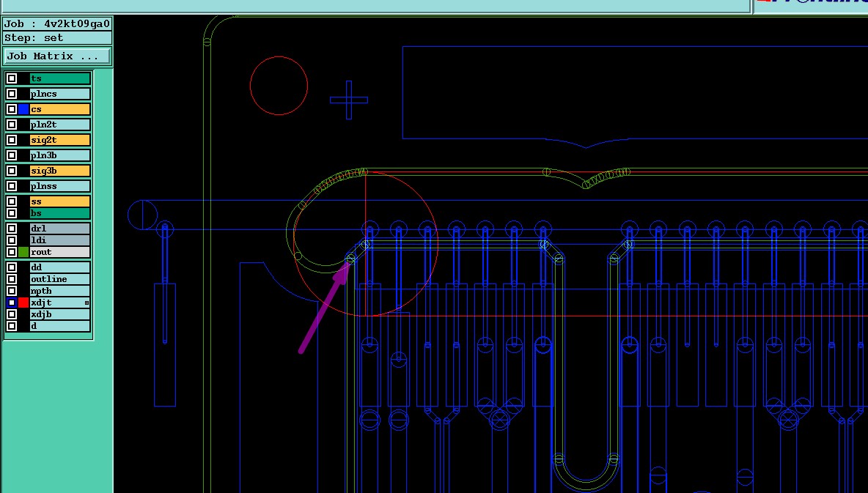This screenshot has height=493, width=868.
Task: Tick the checkbox for layer drl
Action: 12,229
